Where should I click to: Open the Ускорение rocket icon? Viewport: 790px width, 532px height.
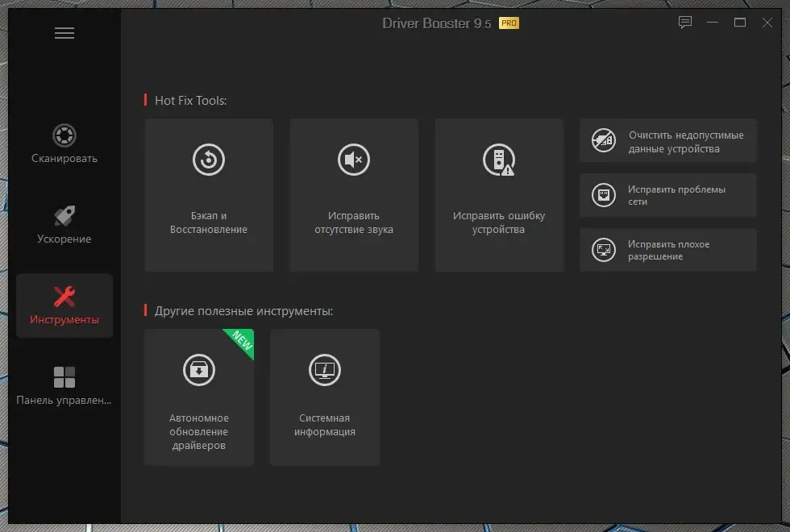click(64, 216)
